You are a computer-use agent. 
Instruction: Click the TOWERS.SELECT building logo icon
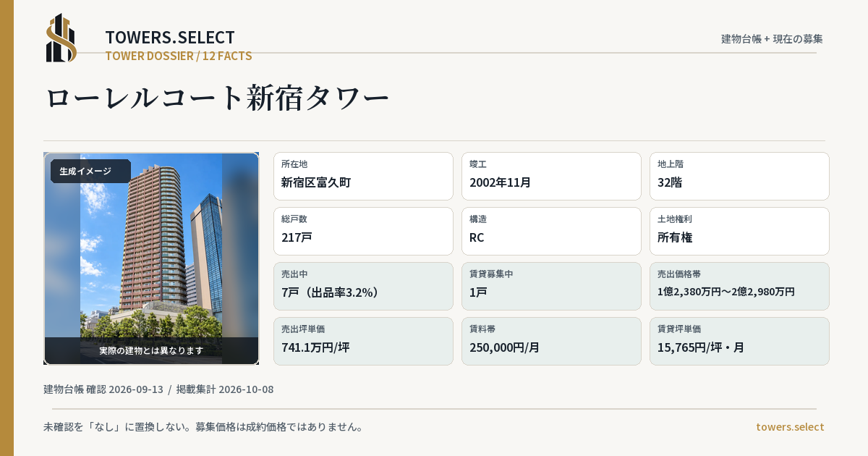[x=61, y=38]
